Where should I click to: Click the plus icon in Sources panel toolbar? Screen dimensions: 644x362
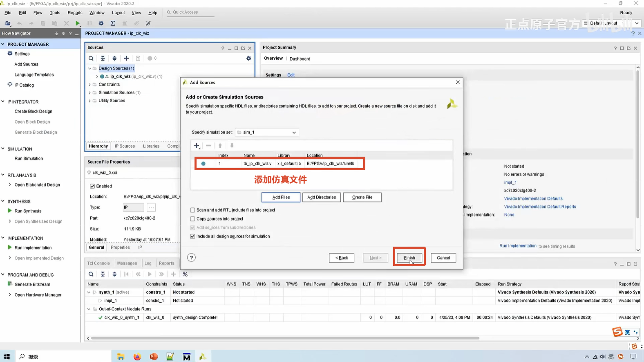[x=126, y=58]
